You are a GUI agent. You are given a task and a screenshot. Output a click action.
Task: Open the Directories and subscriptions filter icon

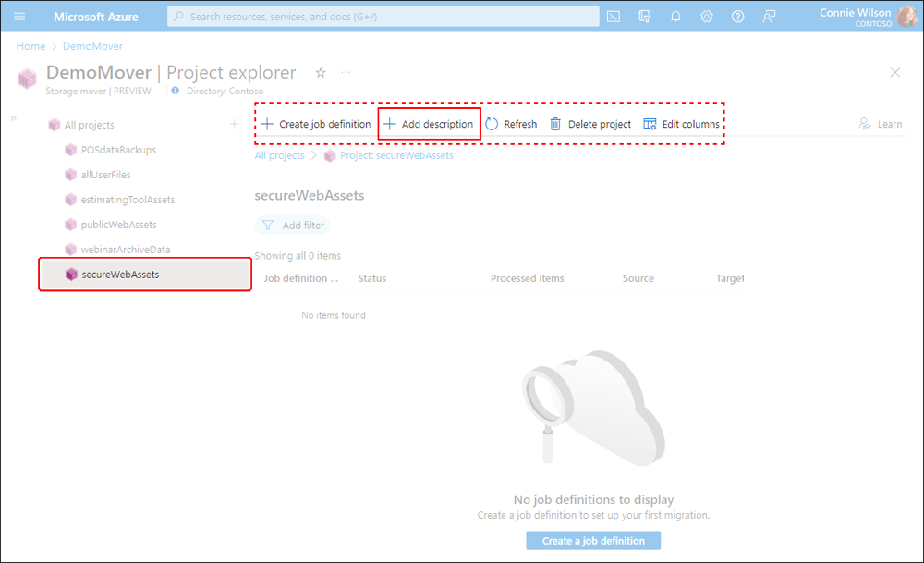coord(645,17)
